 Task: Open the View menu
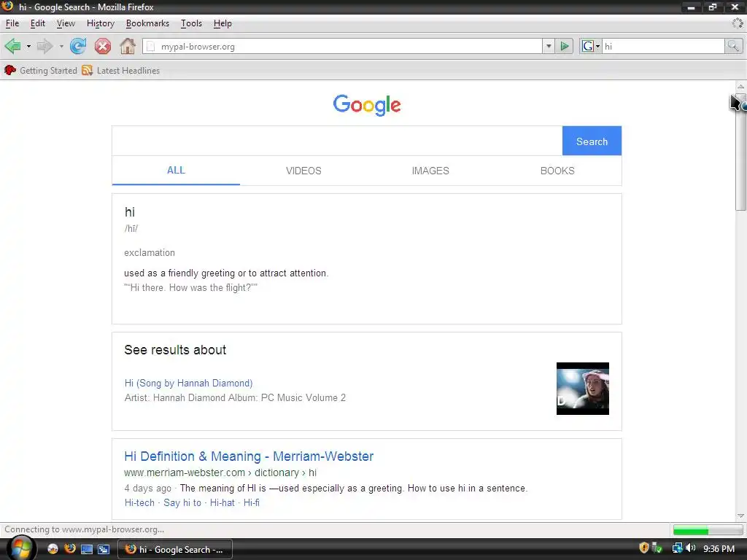66,23
